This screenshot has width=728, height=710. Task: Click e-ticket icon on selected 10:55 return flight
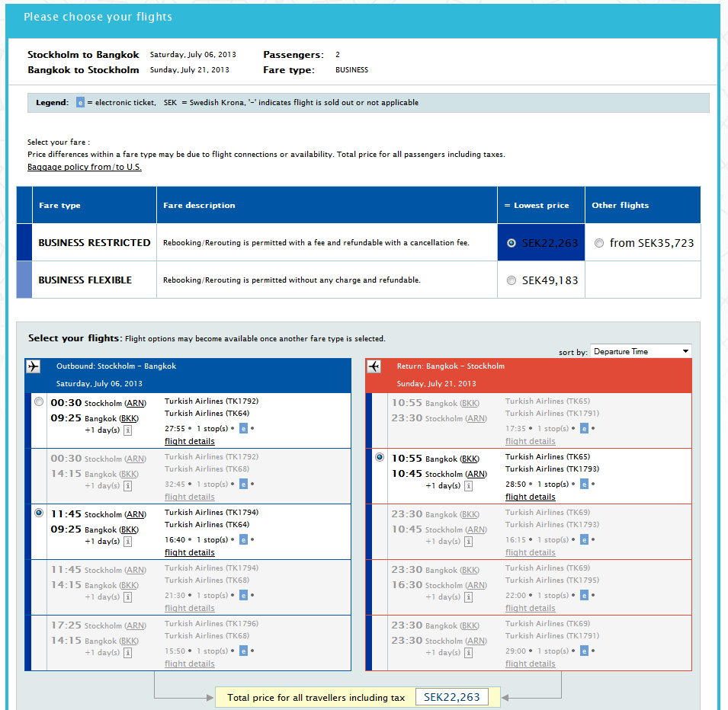(x=585, y=485)
